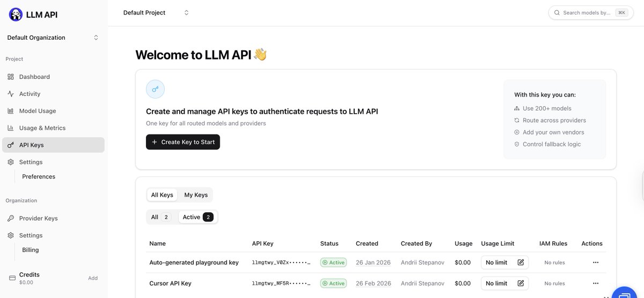Click the Add your own vendors icon
Image resolution: width=644 pixels, height=298 pixels.
[x=517, y=132]
